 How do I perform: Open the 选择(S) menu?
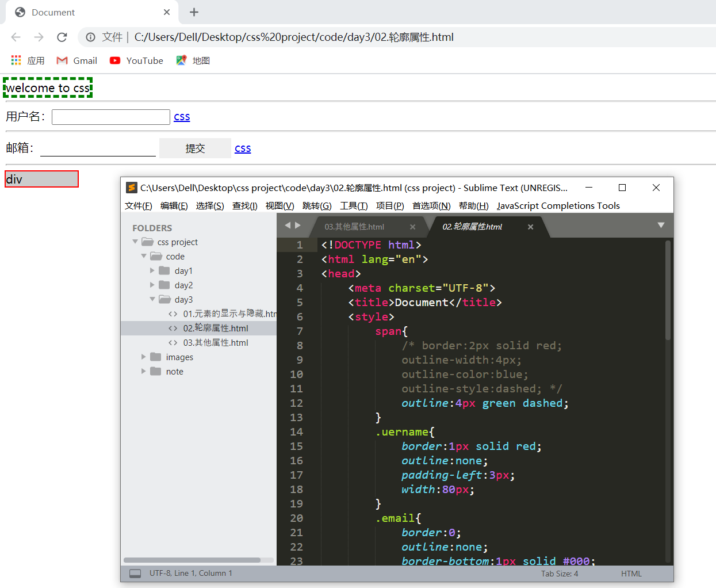[210, 205]
